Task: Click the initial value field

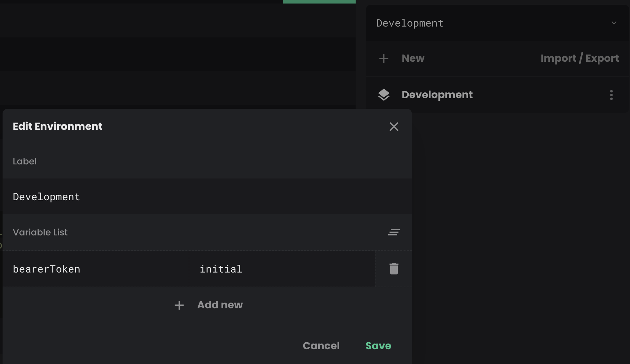Action: click(281, 269)
